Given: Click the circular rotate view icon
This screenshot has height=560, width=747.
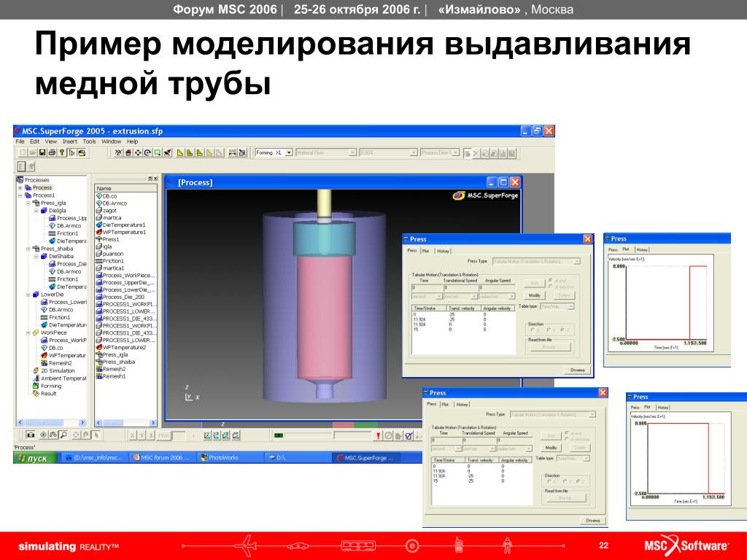Looking at the screenshot, I should coord(147,153).
